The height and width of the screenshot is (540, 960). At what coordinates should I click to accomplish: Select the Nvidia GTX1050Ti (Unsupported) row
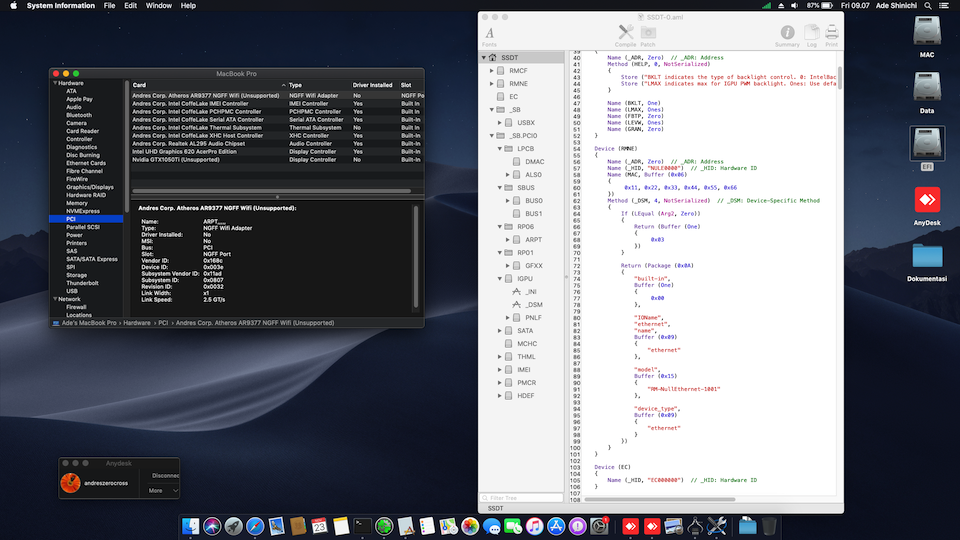point(277,160)
